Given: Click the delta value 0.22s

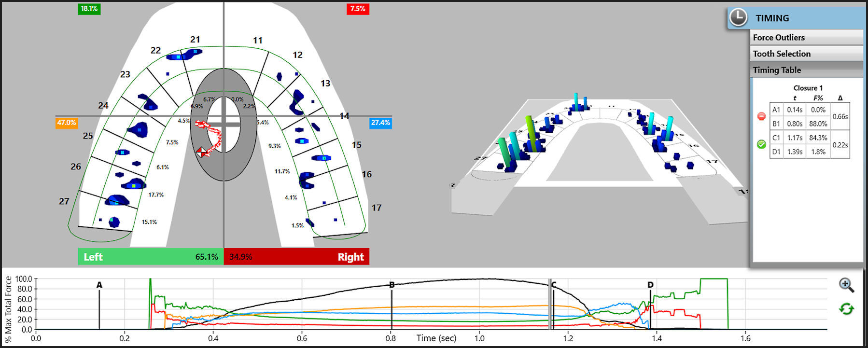Looking at the screenshot, I should [840, 145].
